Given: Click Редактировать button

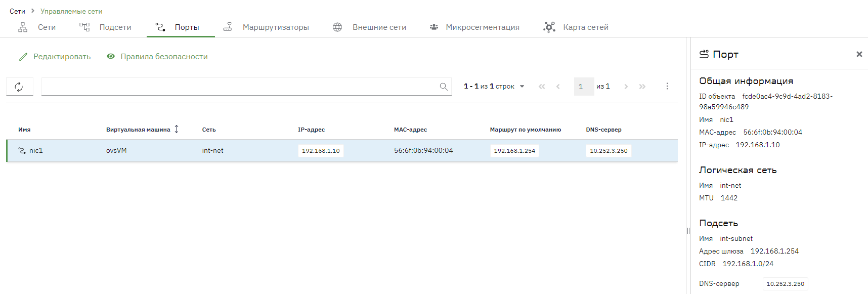Looking at the screenshot, I should click(x=55, y=57).
